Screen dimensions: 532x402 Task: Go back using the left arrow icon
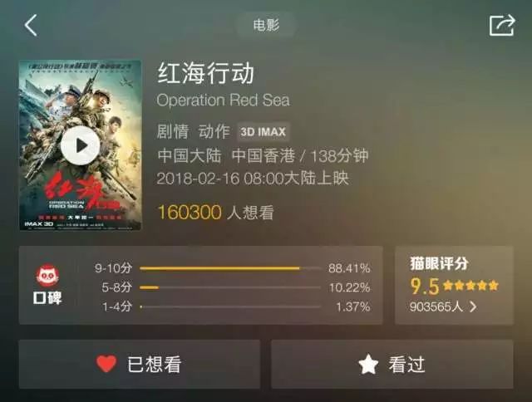point(31,26)
